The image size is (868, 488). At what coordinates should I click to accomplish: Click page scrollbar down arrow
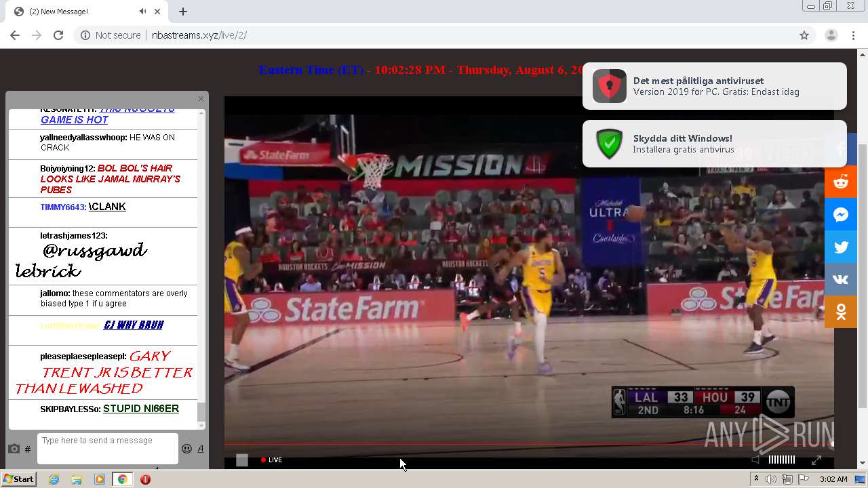(x=863, y=464)
